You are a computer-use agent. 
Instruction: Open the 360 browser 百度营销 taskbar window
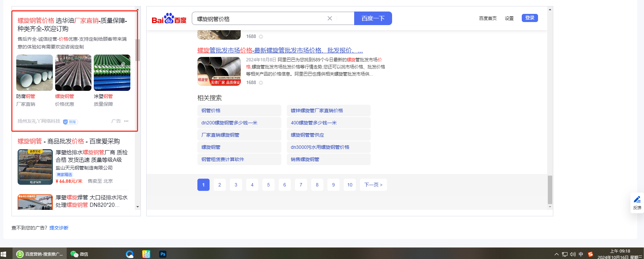[40, 254]
